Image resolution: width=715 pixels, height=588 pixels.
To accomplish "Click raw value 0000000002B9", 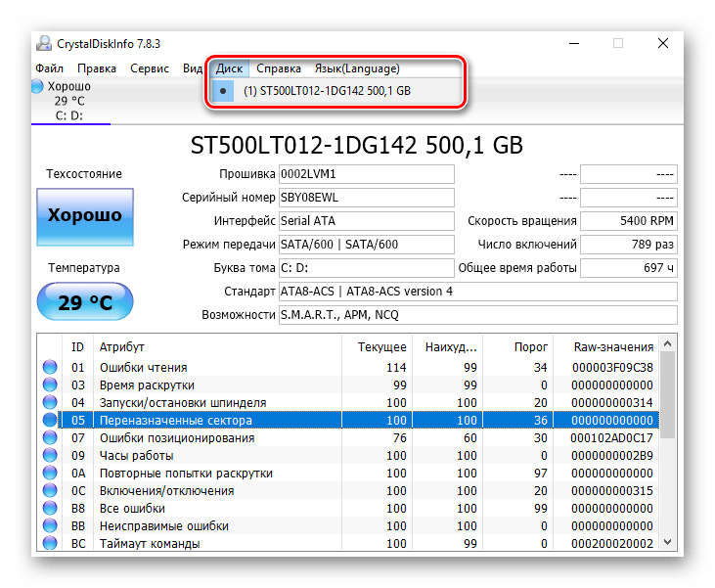I will [x=612, y=455].
